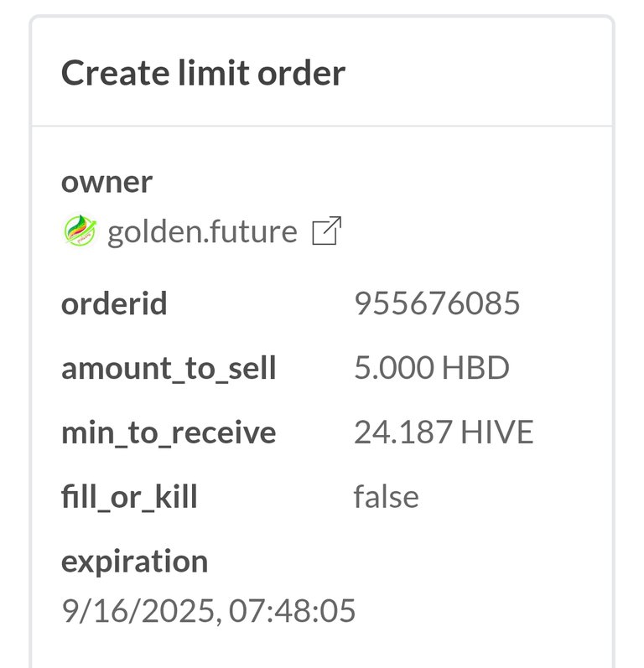Click the expiration label

click(135, 562)
